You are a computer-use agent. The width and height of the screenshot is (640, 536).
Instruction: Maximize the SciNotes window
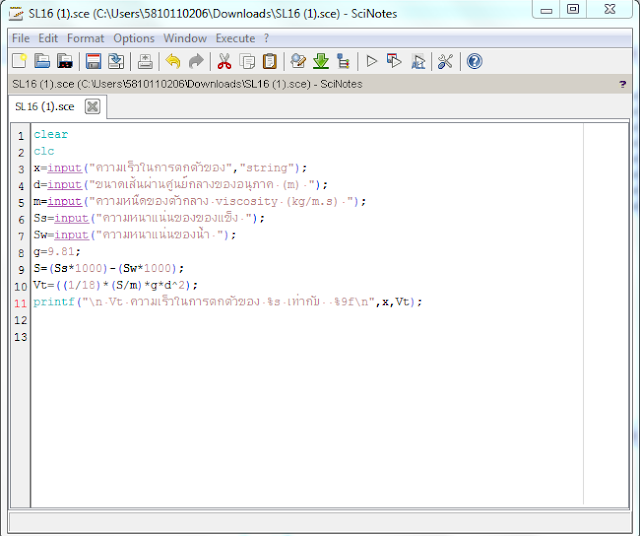(573, 10)
